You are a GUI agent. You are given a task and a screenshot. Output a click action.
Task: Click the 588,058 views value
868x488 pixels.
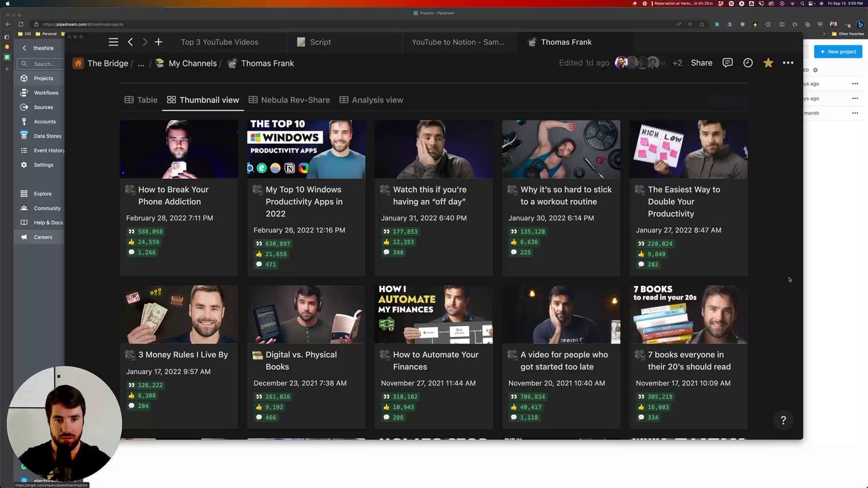click(x=150, y=232)
